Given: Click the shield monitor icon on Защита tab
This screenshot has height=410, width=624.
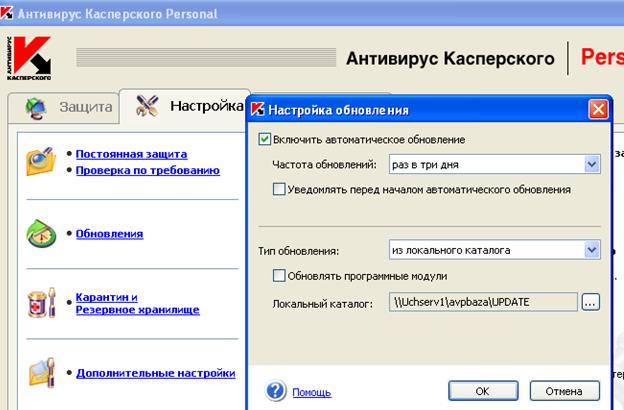Looking at the screenshot, I should (36, 107).
